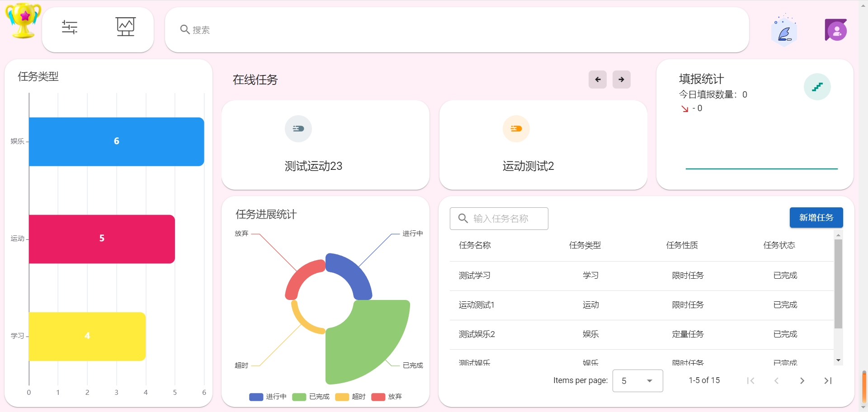The height and width of the screenshot is (412, 868).
Task: Open the 运动测试2 task card
Action: [543, 145]
